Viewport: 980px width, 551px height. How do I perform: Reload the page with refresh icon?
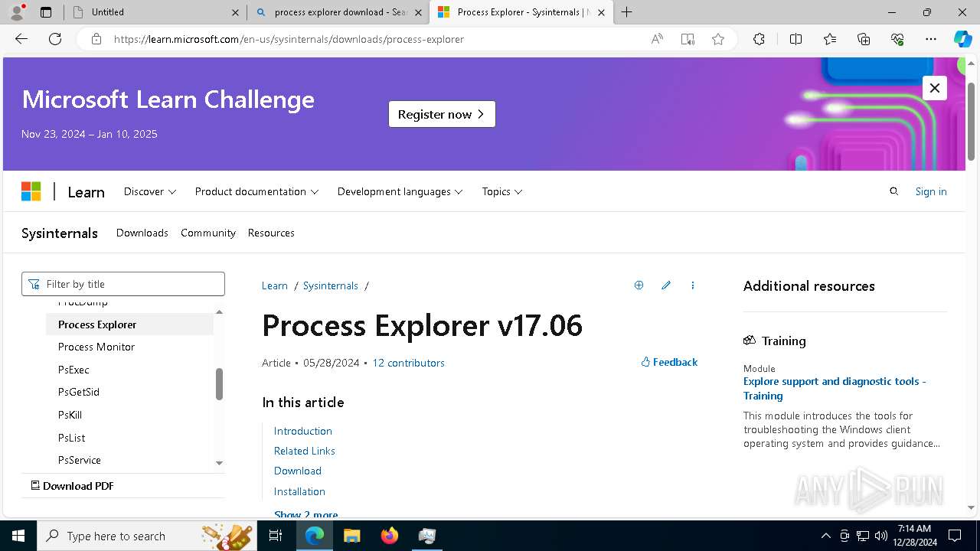pos(55,39)
